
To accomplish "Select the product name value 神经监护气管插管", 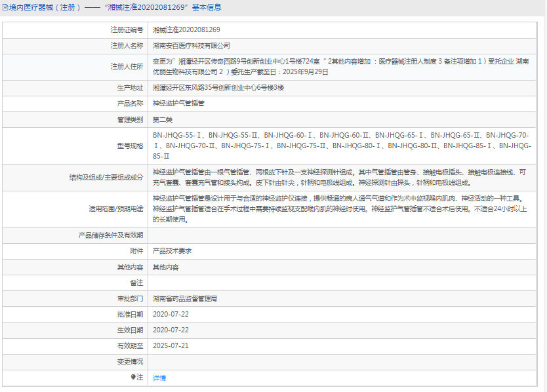I will [x=178, y=104].
